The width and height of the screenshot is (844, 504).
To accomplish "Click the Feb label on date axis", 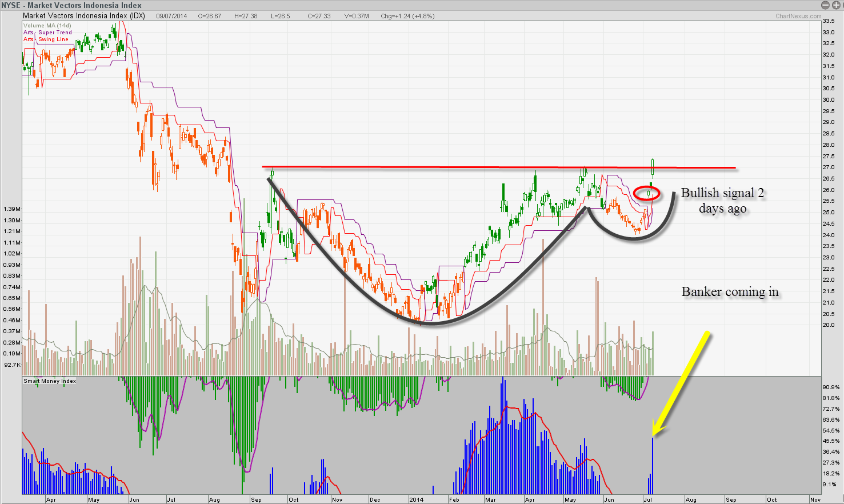I will tap(454, 499).
